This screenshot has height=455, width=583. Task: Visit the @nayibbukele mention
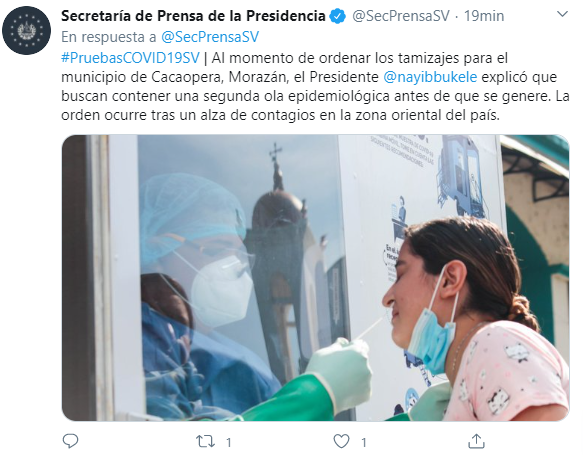tap(430, 77)
